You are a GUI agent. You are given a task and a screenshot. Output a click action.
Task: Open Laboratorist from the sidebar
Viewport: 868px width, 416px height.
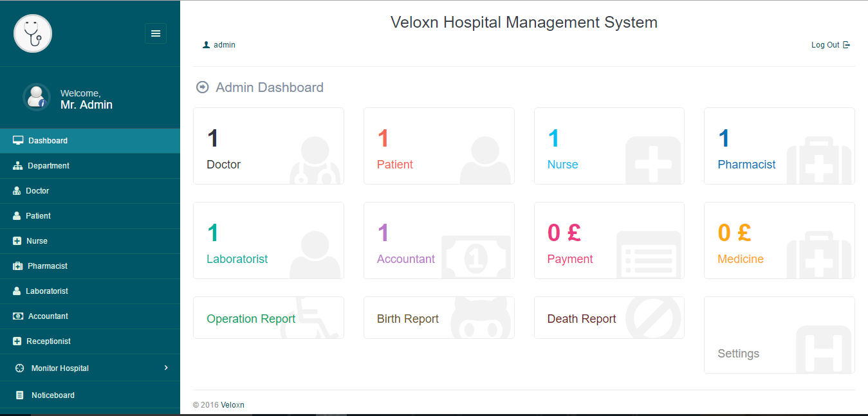[x=47, y=291]
